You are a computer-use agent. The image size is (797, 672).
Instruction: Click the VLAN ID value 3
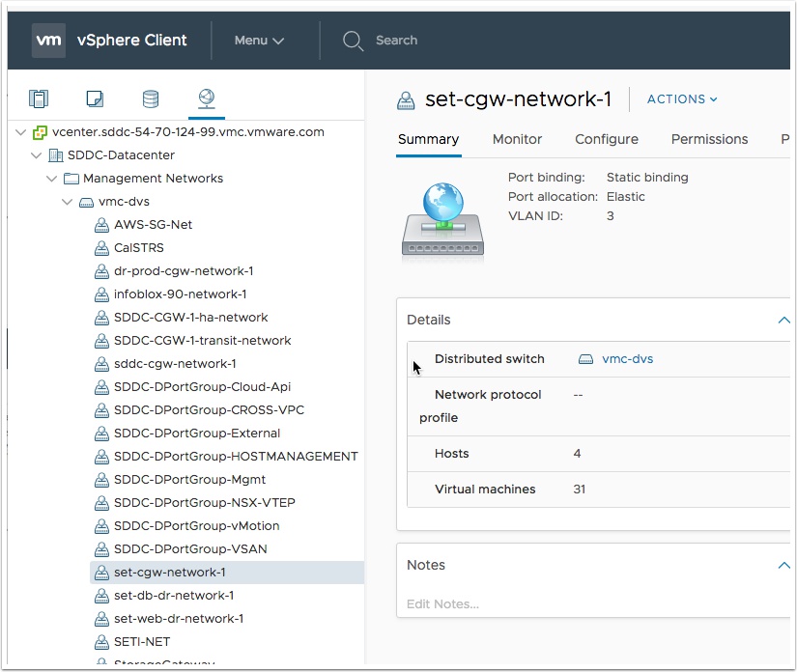(610, 216)
